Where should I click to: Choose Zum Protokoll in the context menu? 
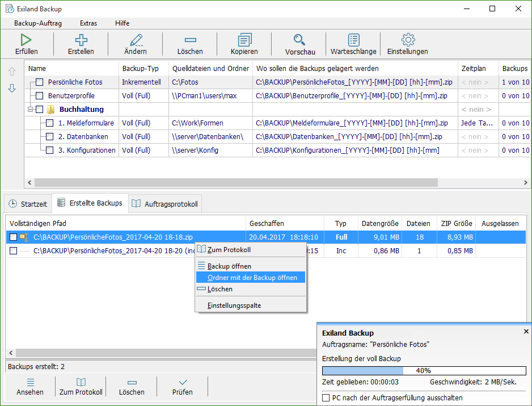point(251,250)
